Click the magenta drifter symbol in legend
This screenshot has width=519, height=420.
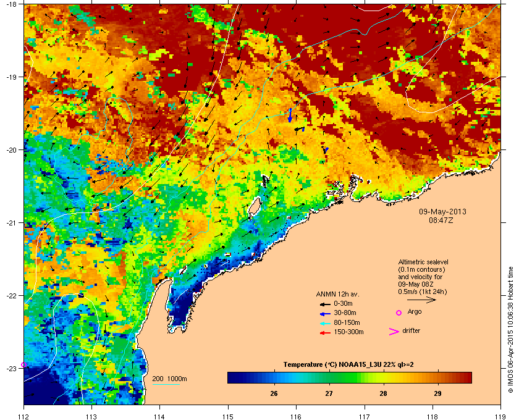pyautogui.click(x=394, y=332)
